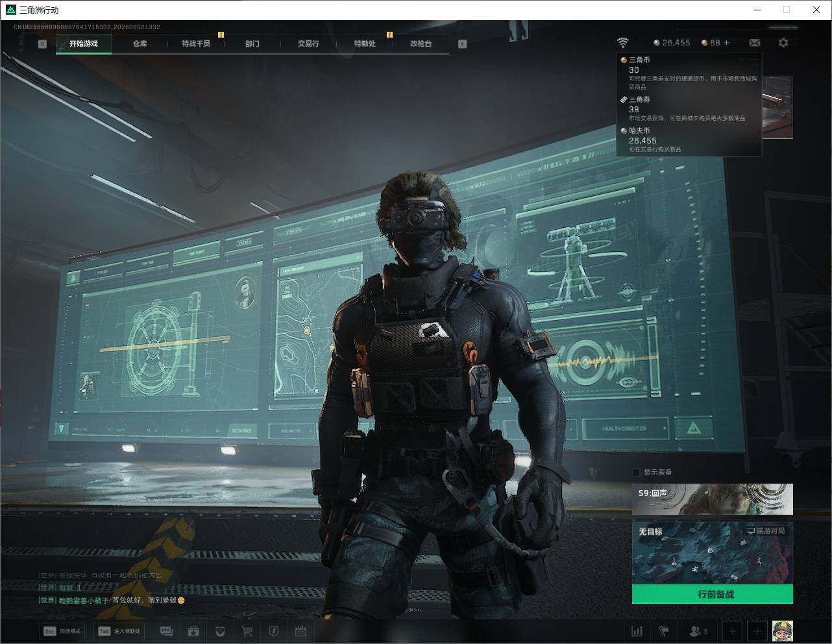Switch to the 特勤处 tab
Viewport: 832px width, 644px height.
tap(365, 43)
